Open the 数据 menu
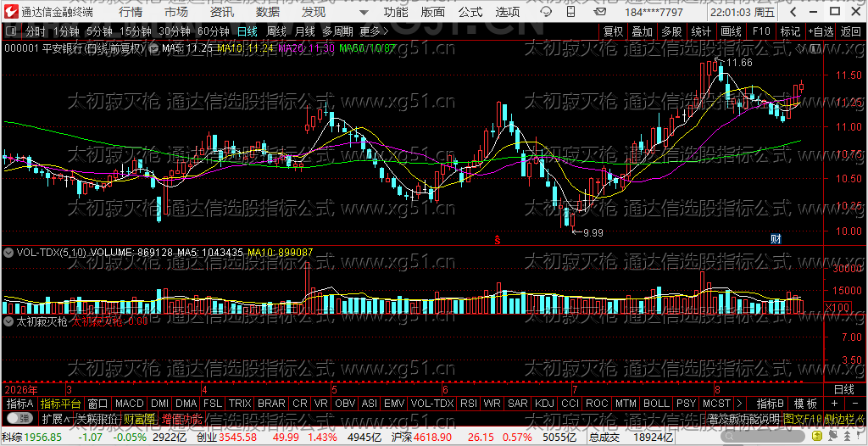 click(x=268, y=12)
